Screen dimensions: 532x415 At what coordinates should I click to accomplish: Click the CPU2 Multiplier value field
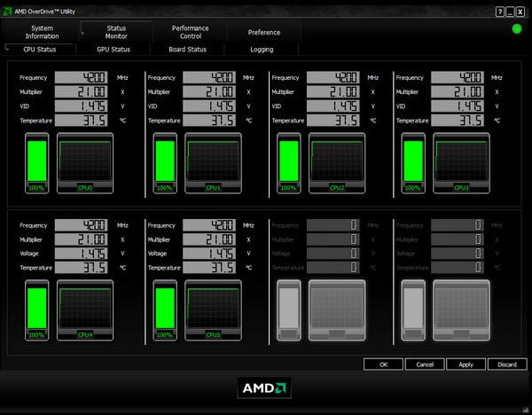[x=333, y=91]
